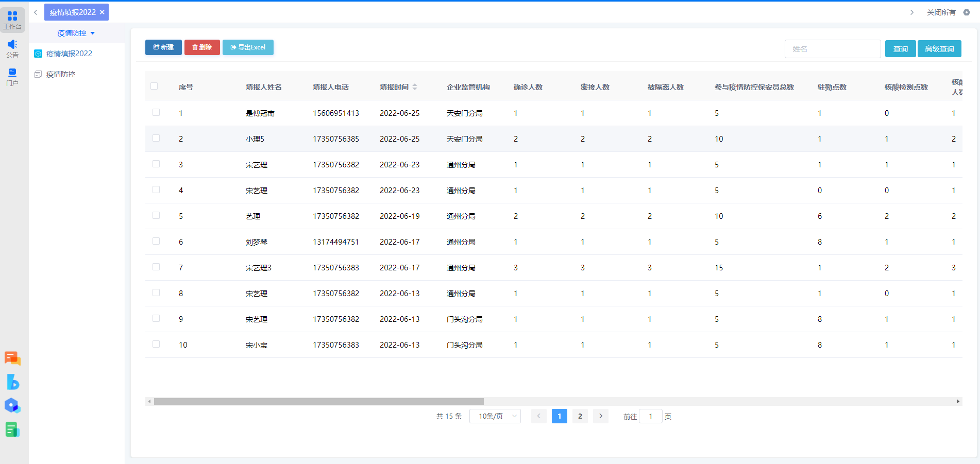Viewport: 980px width, 464px height.
Task: Open the 10条/页 page size dropdown
Action: pos(495,416)
